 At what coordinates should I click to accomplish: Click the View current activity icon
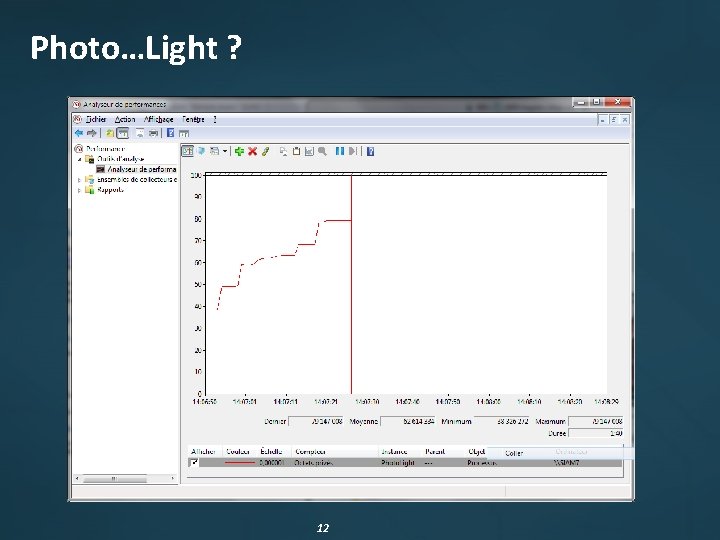(187, 151)
